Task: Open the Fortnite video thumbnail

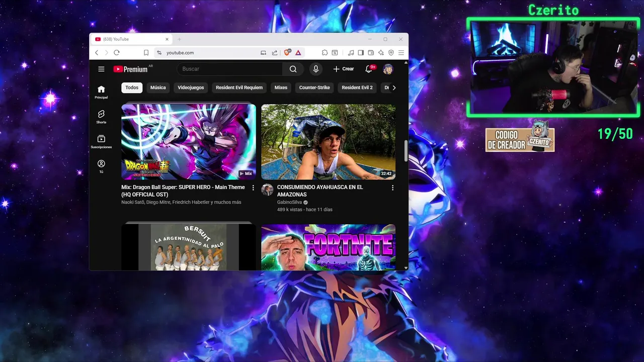Action: pyautogui.click(x=328, y=247)
